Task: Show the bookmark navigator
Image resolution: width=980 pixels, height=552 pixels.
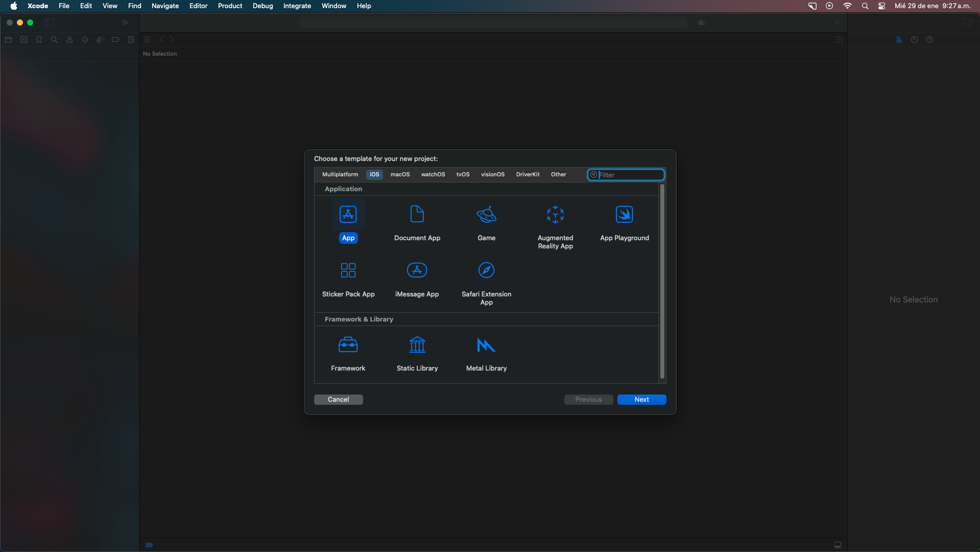Action: click(39, 40)
